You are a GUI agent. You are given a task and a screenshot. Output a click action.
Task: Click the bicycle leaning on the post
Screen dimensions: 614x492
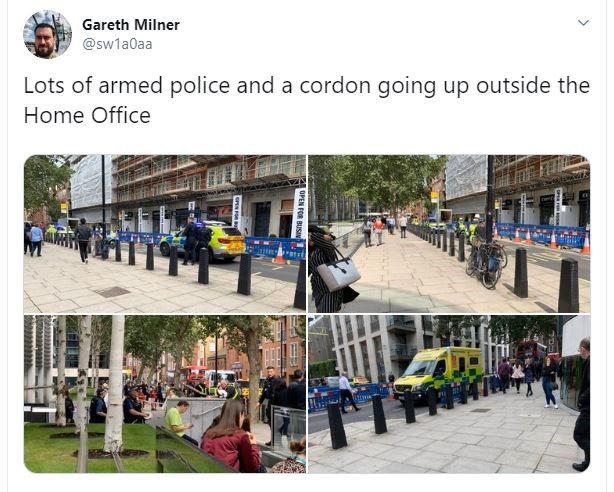point(487,263)
